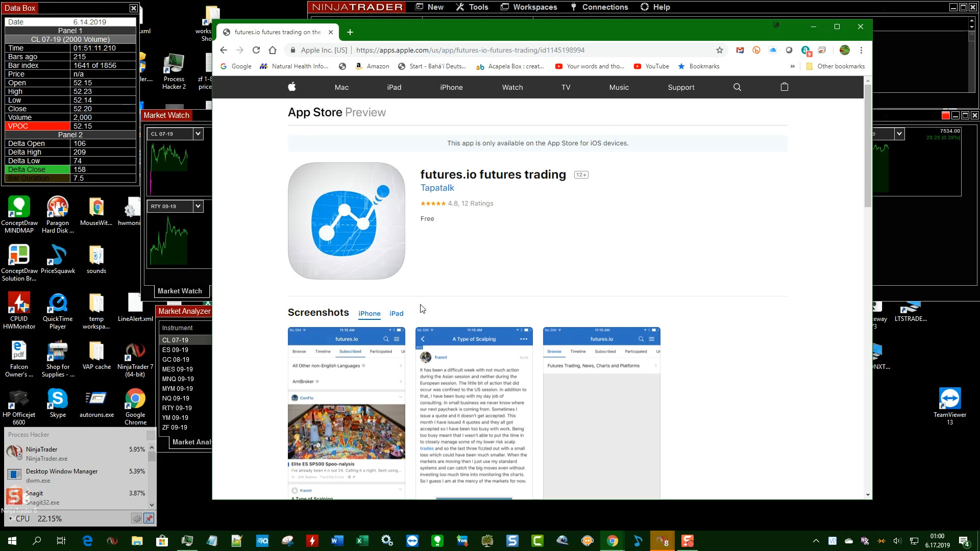Expand the CL 07-19 instrument dropdown
Screen dimensions: 980x551
pyautogui.click(x=198, y=134)
